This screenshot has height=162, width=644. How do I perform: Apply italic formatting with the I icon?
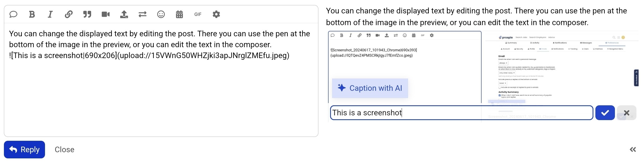[50, 14]
